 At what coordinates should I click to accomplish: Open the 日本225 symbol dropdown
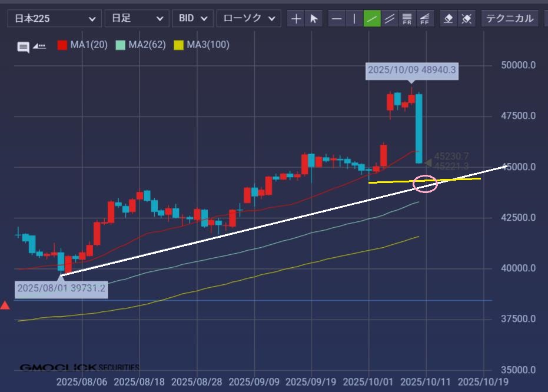[54, 19]
